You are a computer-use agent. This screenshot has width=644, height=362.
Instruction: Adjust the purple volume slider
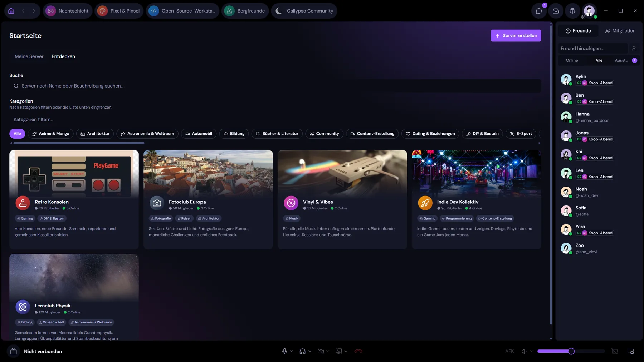(x=571, y=351)
